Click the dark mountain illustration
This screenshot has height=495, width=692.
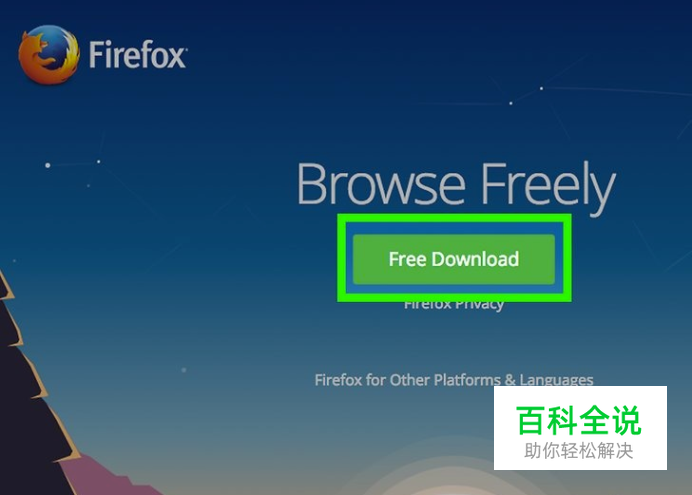tap(26, 397)
